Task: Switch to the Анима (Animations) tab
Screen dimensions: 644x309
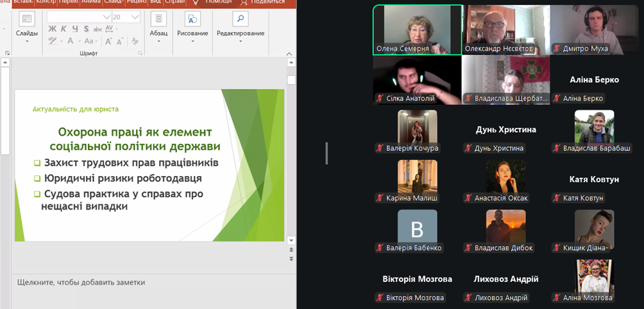Action: click(x=91, y=2)
